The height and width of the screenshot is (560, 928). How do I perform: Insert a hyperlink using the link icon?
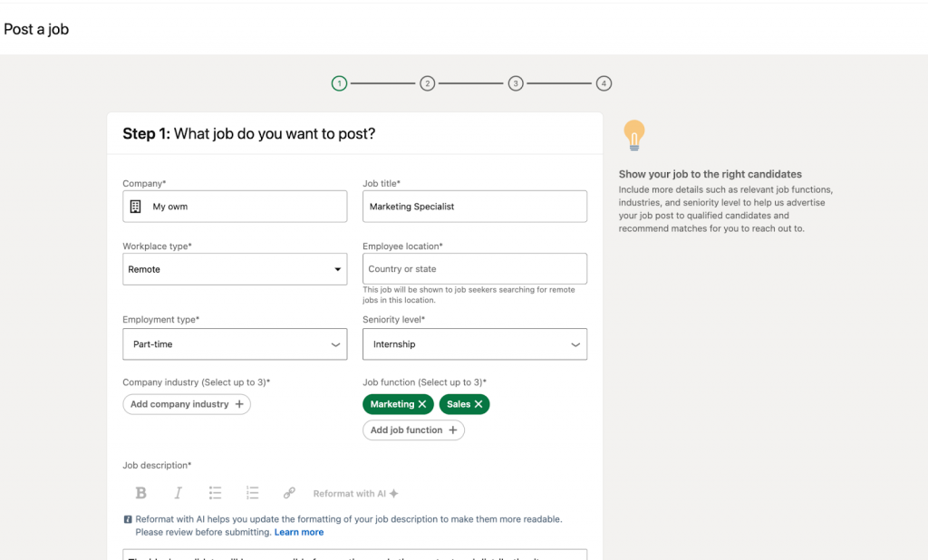tap(289, 493)
